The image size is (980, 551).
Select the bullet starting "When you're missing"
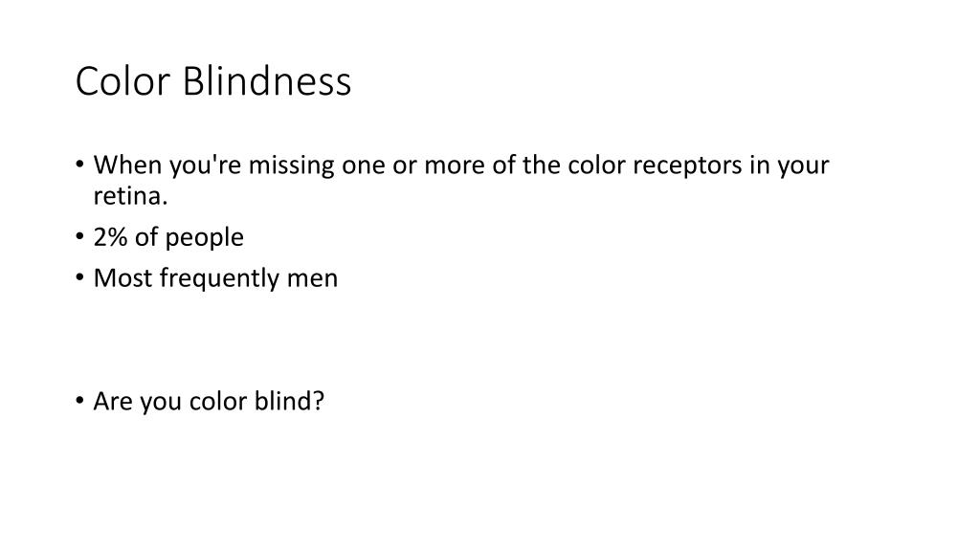pos(461,180)
